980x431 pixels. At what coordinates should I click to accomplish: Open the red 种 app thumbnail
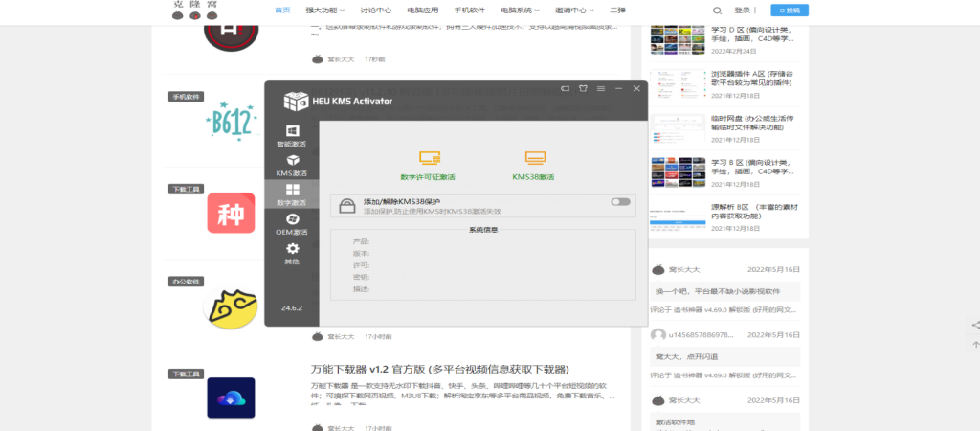coord(232,213)
